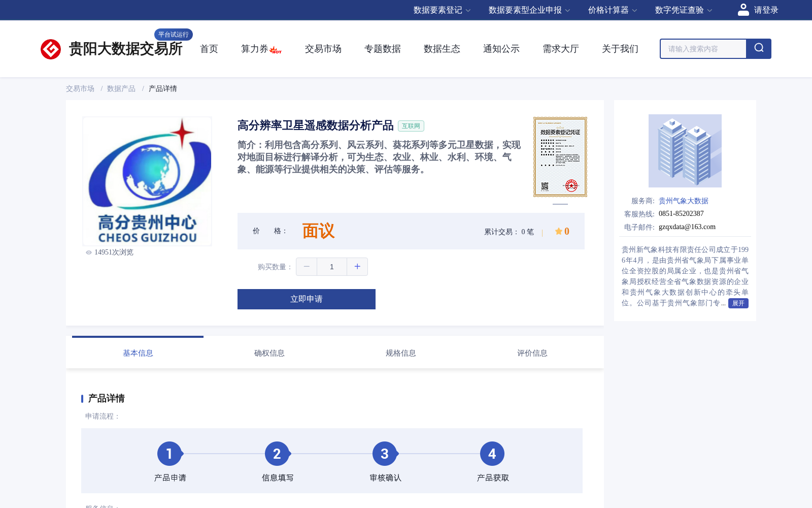Click the 立即申请 button

307,299
